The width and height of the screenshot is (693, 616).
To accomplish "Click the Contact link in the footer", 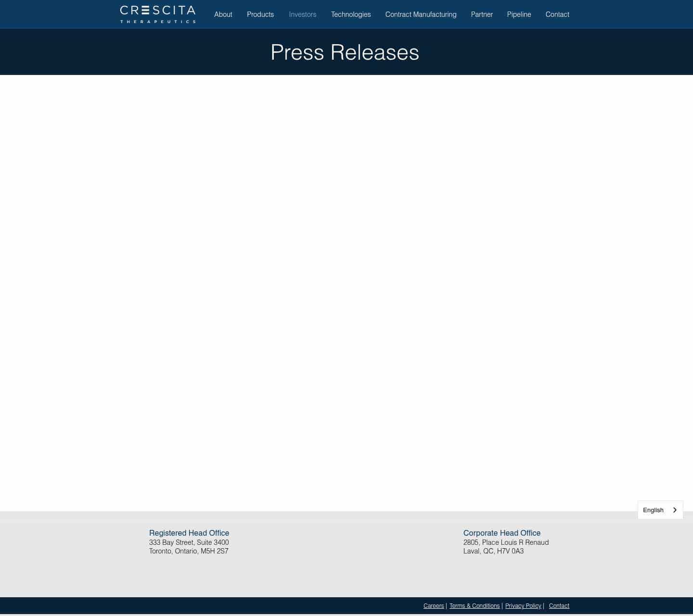I will [x=559, y=606].
